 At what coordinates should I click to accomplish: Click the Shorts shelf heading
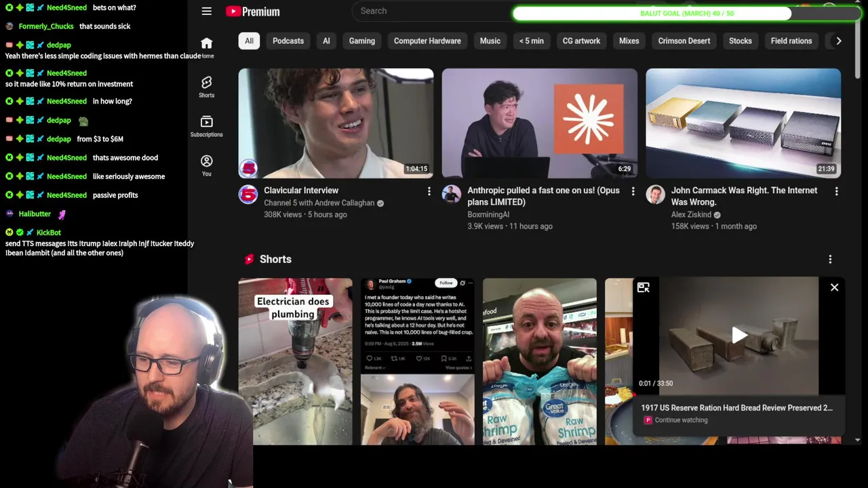(275, 260)
